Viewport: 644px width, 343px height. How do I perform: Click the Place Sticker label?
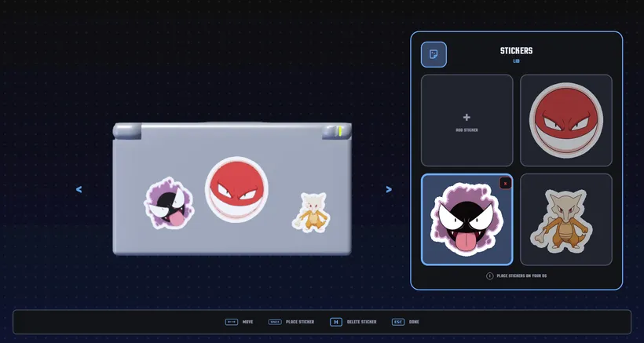[x=300, y=322]
